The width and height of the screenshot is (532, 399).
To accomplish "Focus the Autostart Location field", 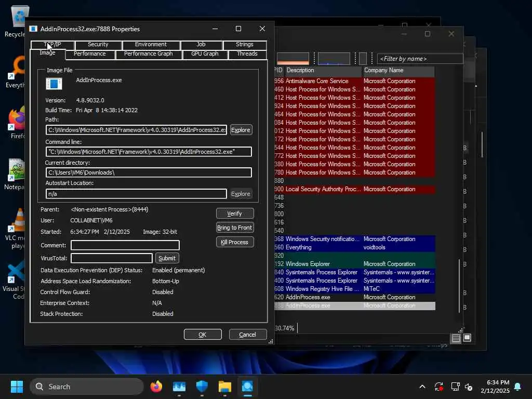I will pos(137,194).
